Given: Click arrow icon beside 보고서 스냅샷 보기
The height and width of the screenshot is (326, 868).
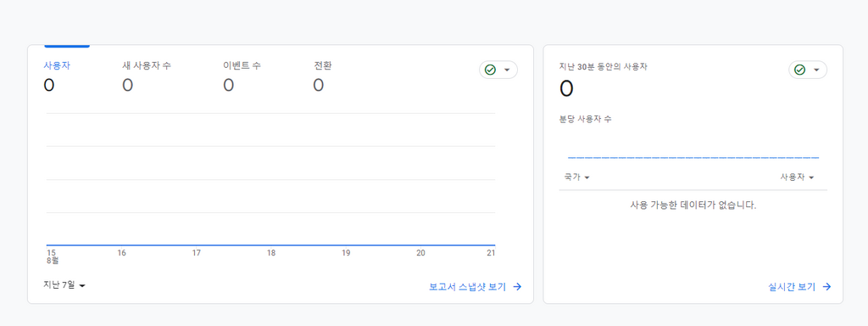Looking at the screenshot, I should pyautogui.click(x=517, y=287).
